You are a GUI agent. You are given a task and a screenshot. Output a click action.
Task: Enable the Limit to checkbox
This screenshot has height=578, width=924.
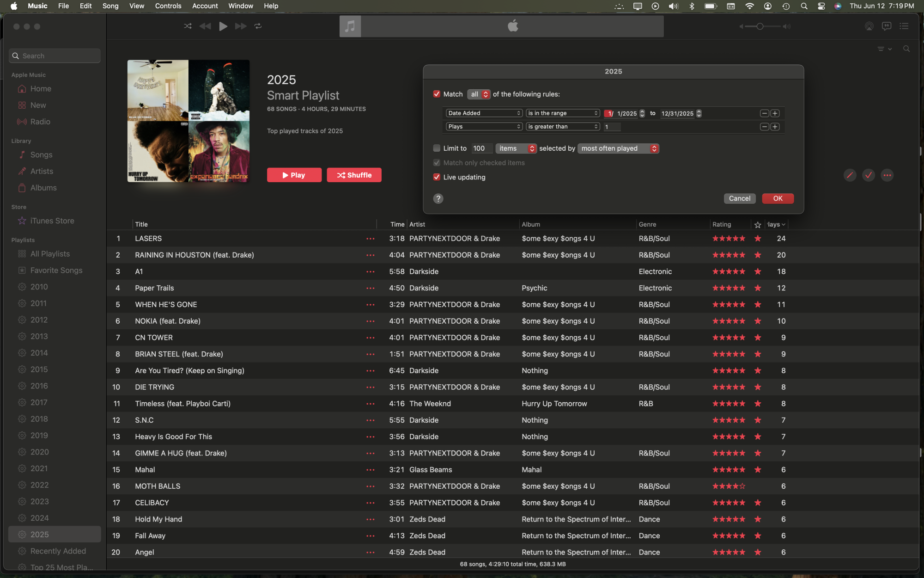pyautogui.click(x=437, y=148)
